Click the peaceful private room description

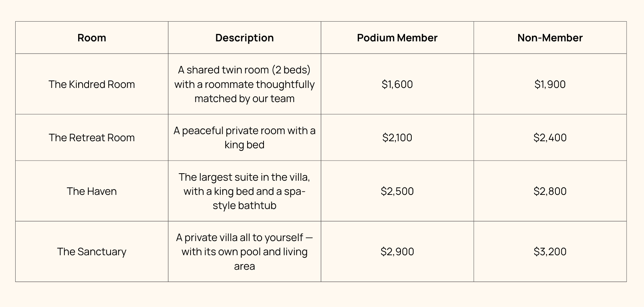pos(245,137)
